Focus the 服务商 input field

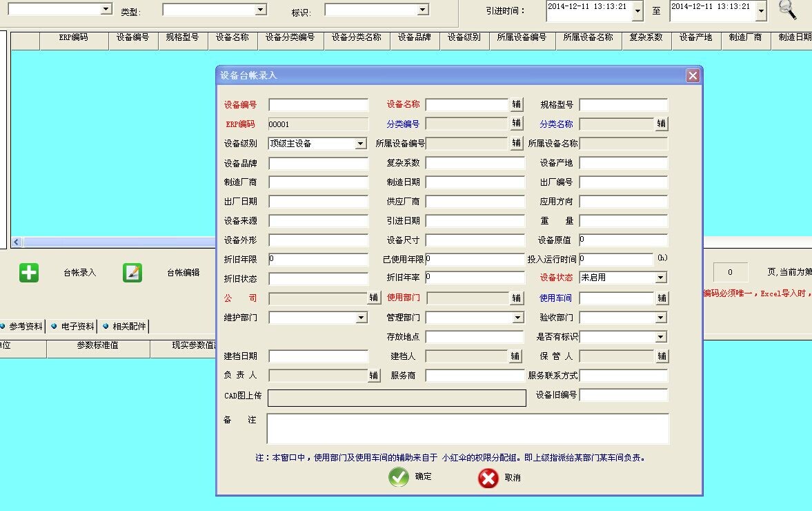point(475,375)
